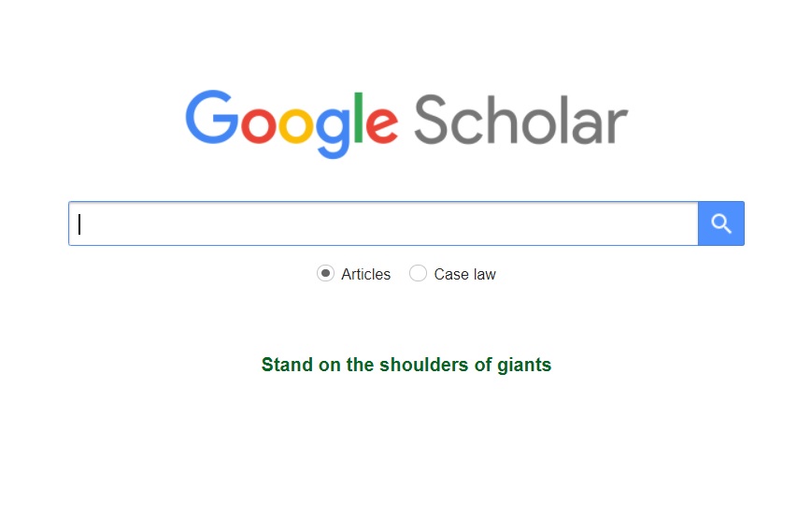Choose the Articles option by its label
This screenshot has width=812, height=532.
pyautogui.click(x=365, y=274)
